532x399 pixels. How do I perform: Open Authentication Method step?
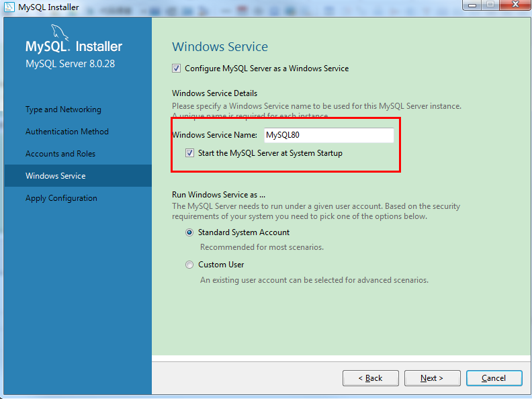pyautogui.click(x=67, y=132)
